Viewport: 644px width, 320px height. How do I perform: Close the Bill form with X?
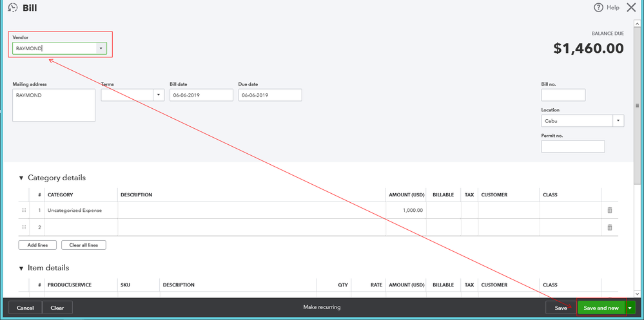click(631, 7)
